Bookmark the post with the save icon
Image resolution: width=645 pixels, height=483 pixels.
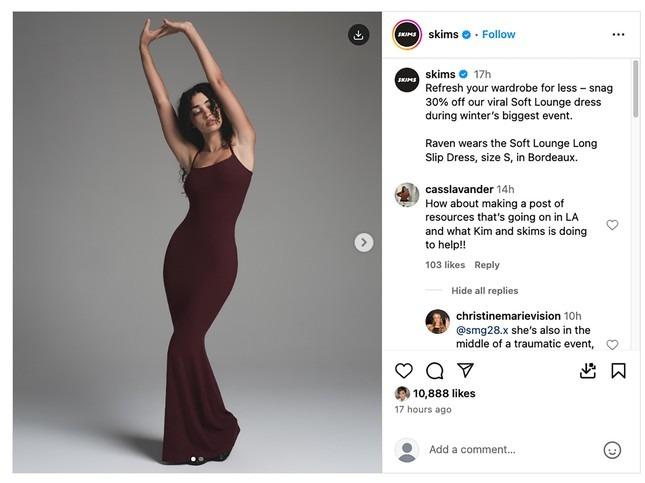[x=618, y=371]
